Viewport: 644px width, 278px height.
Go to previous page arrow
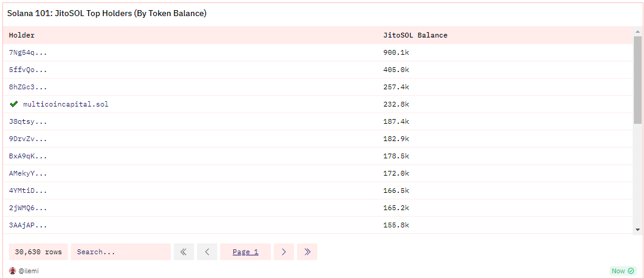coord(207,252)
